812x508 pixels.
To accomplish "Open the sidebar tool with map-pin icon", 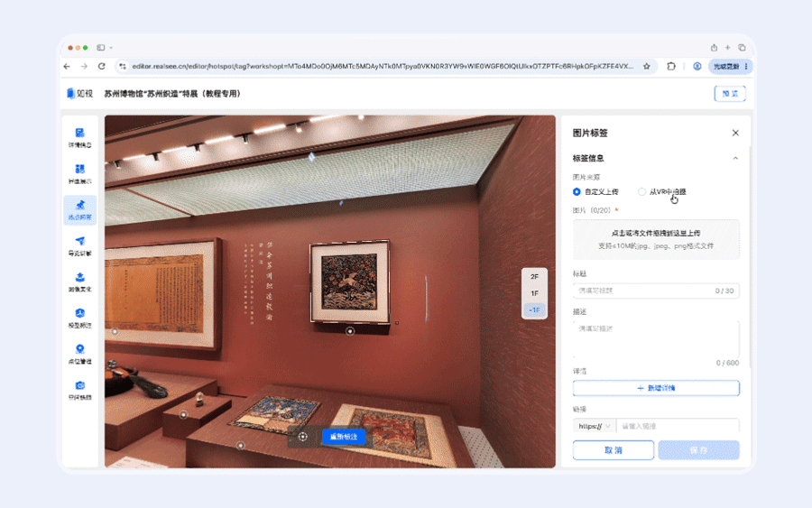I will click(x=79, y=355).
